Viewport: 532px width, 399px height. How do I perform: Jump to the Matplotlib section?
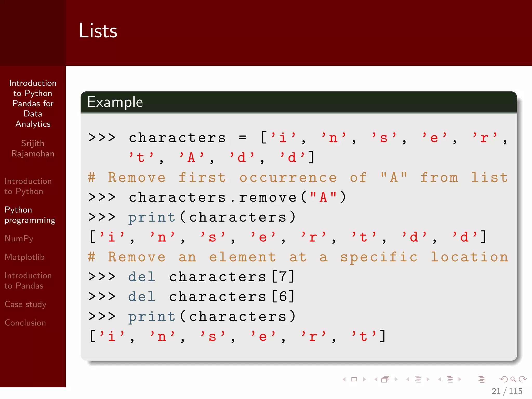coord(25,257)
